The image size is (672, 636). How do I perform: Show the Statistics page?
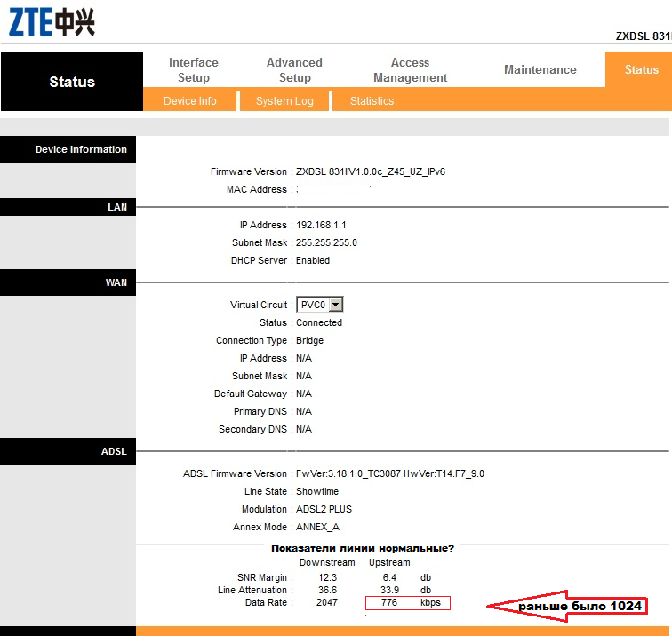(372, 101)
